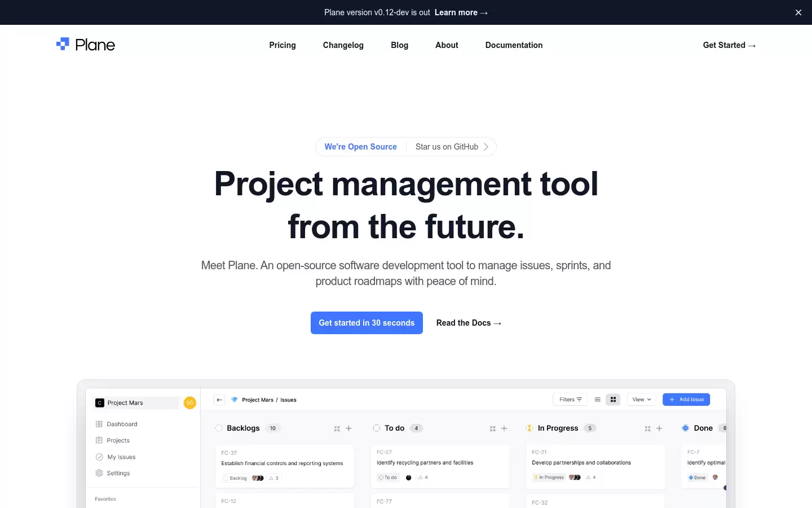Select the grid board view icon

point(613,400)
